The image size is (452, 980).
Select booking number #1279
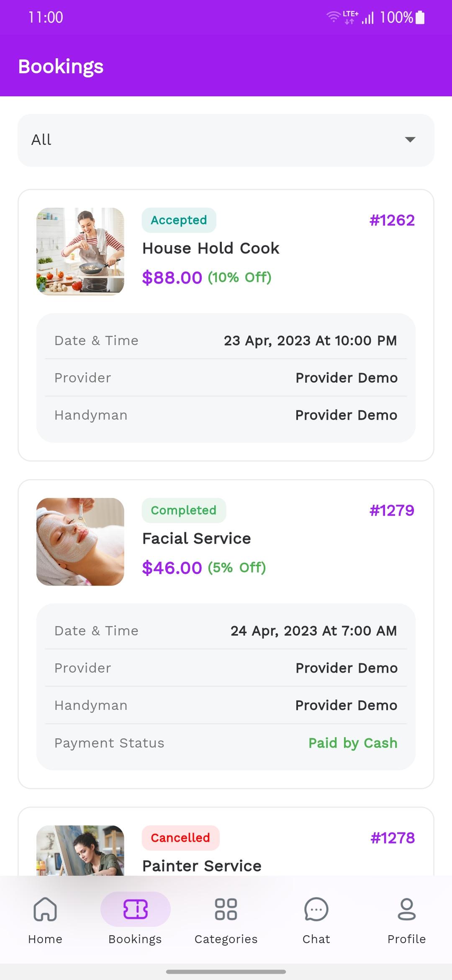coord(392,511)
